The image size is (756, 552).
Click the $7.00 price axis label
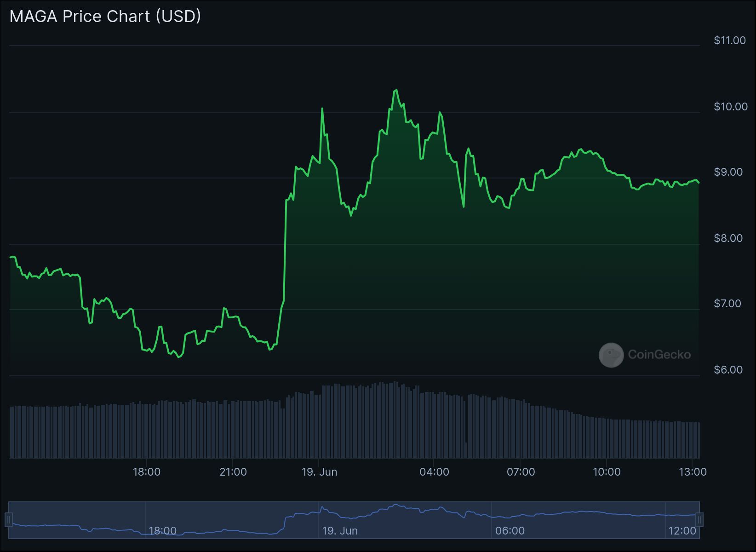(x=727, y=304)
